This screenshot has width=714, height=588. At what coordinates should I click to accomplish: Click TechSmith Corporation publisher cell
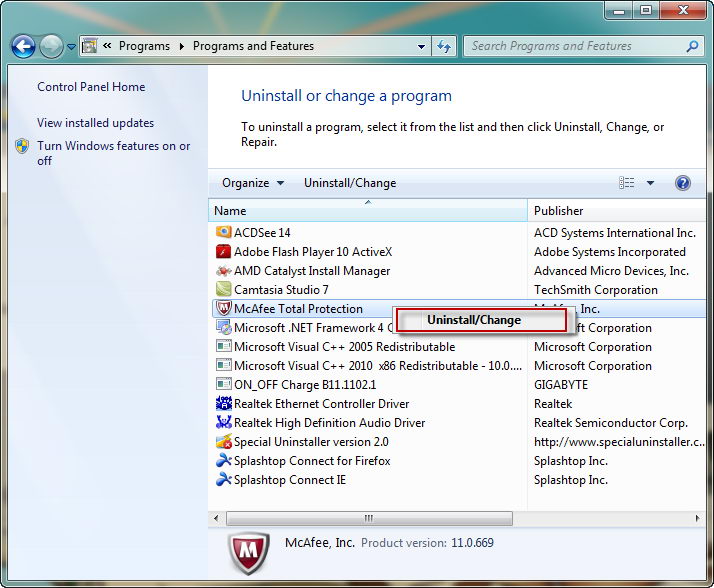[x=596, y=290]
